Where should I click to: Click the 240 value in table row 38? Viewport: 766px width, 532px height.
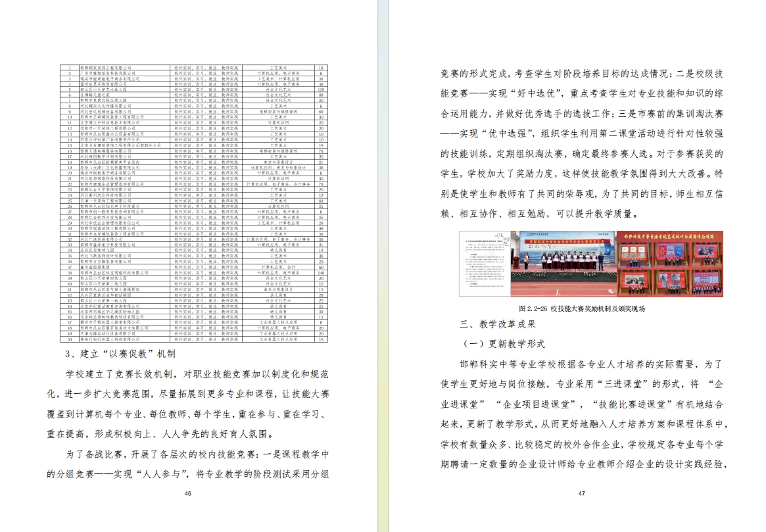point(321,273)
